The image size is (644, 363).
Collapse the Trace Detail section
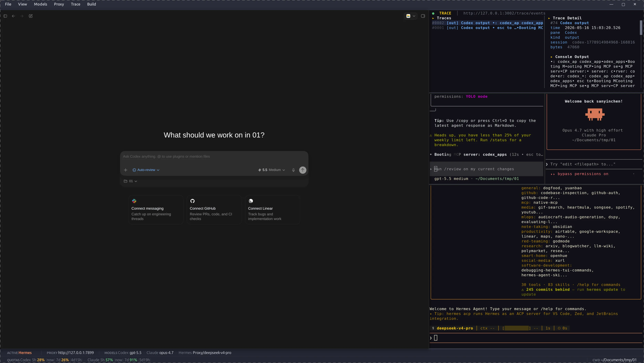pyautogui.click(x=549, y=18)
